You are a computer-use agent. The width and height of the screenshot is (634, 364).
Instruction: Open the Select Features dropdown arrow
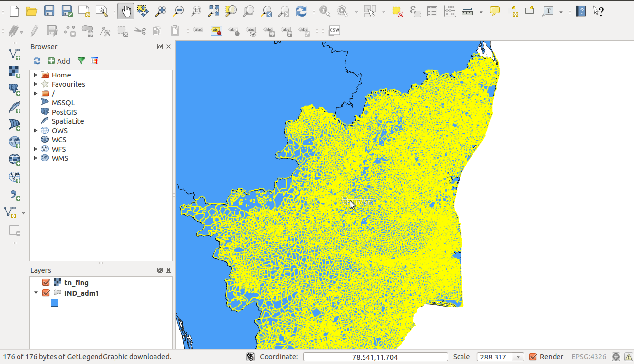tap(384, 11)
